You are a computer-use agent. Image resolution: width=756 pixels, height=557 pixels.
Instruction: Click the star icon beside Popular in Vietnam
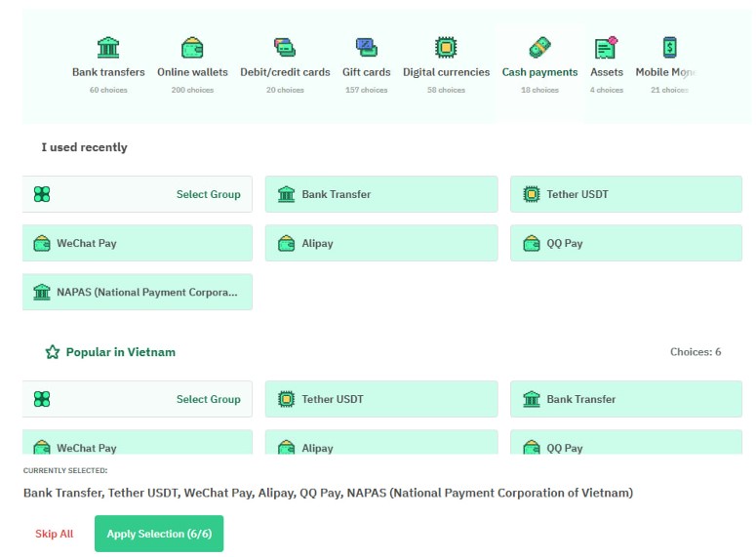tap(52, 352)
